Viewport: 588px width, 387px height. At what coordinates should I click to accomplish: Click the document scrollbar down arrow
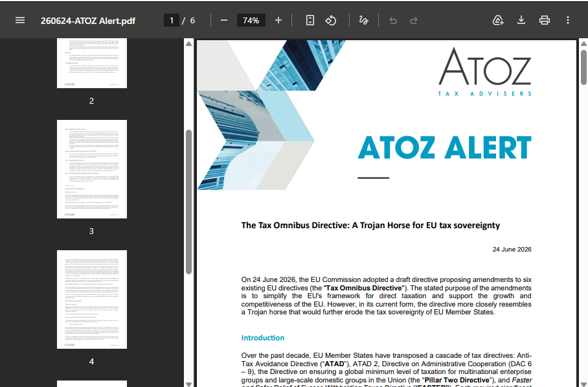[583, 384]
